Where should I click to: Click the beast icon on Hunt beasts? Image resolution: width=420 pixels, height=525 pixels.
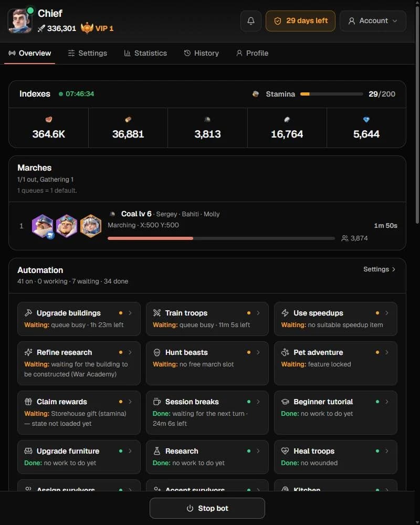[157, 352]
